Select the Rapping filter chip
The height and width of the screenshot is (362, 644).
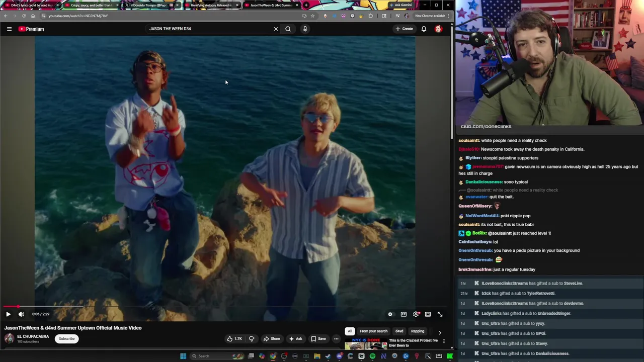click(418, 331)
